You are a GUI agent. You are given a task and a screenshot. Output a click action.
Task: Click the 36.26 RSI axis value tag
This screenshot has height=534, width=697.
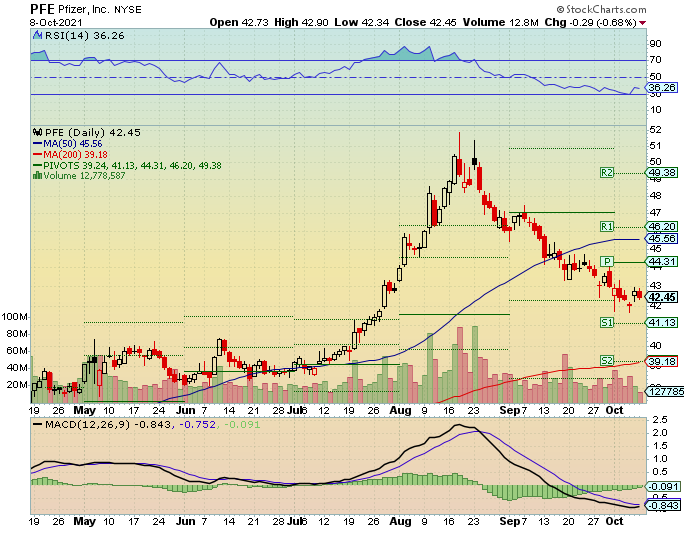point(662,87)
